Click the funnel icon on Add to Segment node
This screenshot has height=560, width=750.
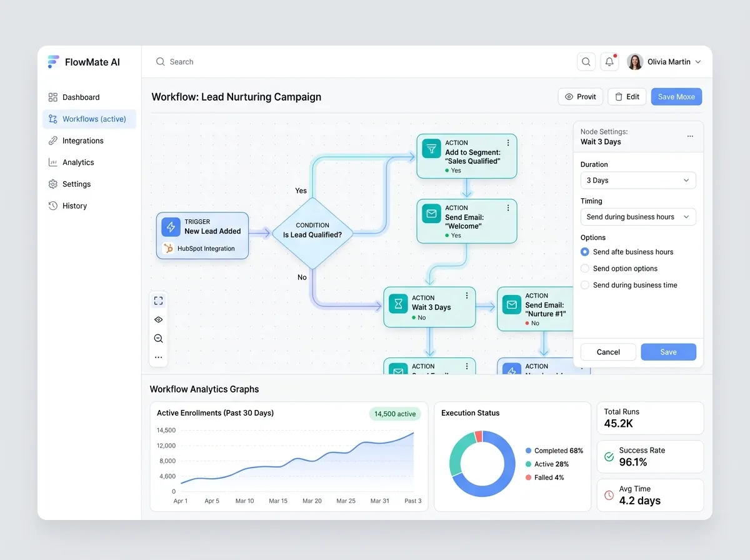pyautogui.click(x=431, y=149)
